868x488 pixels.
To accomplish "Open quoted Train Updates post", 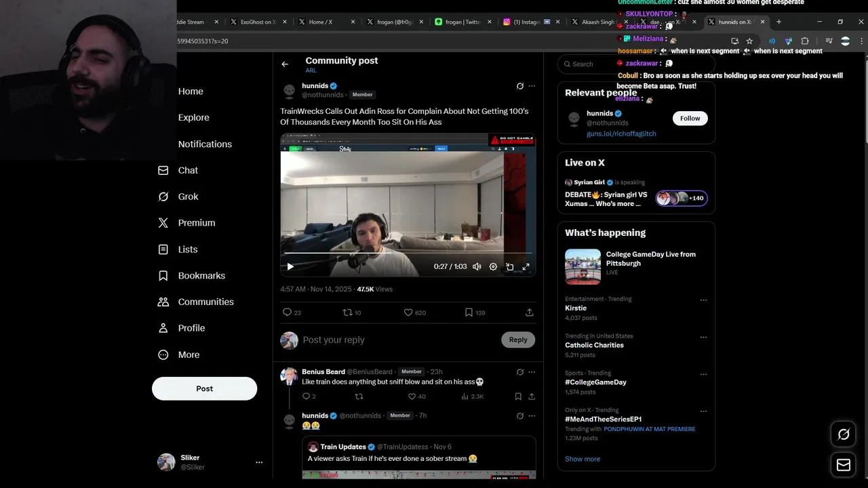I will click(x=418, y=457).
